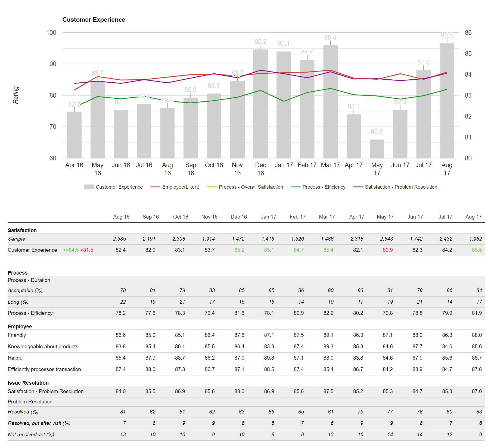Click the Mar 17 table column header

click(x=327, y=217)
